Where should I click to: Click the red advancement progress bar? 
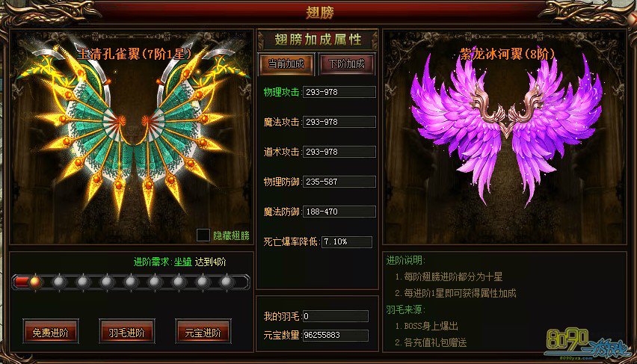(x=131, y=282)
